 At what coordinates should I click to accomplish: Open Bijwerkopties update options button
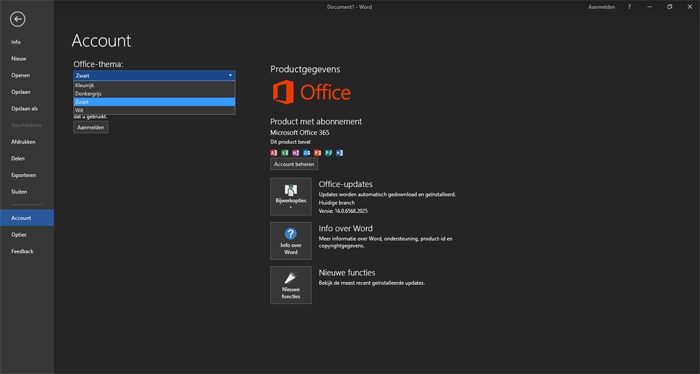[291, 196]
